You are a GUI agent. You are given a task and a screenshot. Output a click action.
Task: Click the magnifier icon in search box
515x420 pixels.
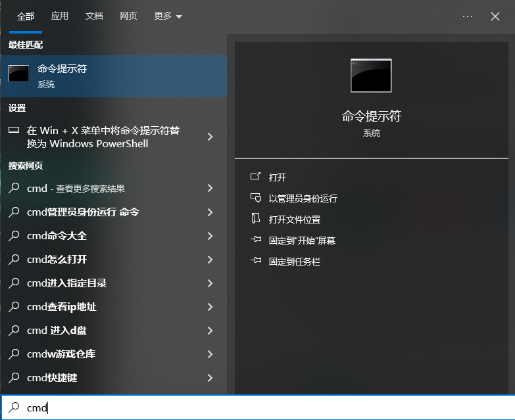click(x=14, y=408)
